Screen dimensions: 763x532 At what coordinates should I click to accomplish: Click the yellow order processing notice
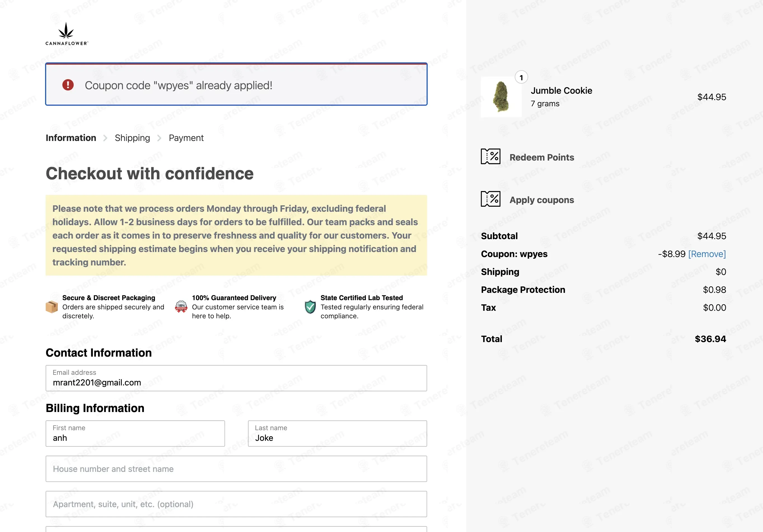click(x=236, y=235)
